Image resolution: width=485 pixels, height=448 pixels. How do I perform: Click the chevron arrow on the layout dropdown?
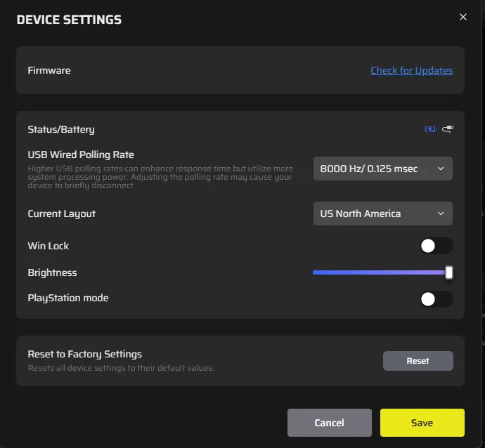point(441,213)
